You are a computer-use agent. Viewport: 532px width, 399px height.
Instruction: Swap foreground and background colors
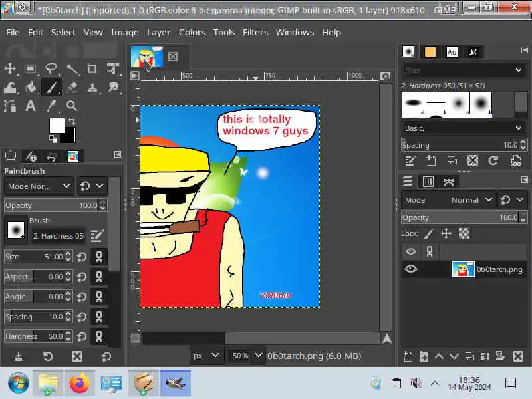pyautogui.click(x=72, y=122)
